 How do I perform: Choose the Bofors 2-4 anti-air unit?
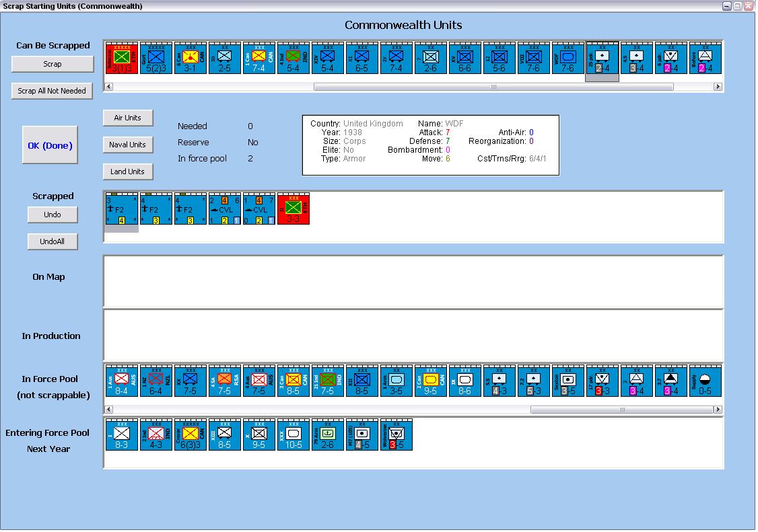[705, 58]
